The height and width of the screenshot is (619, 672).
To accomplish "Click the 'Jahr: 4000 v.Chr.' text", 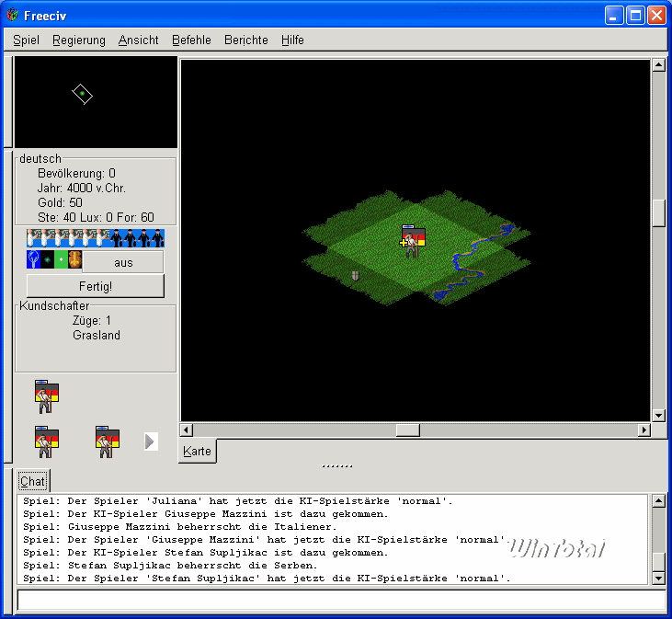I will [x=82, y=188].
